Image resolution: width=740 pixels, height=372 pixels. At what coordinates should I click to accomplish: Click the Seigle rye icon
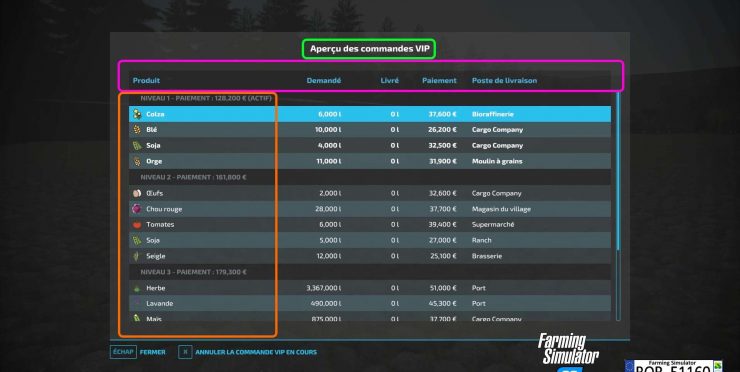click(137, 256)
